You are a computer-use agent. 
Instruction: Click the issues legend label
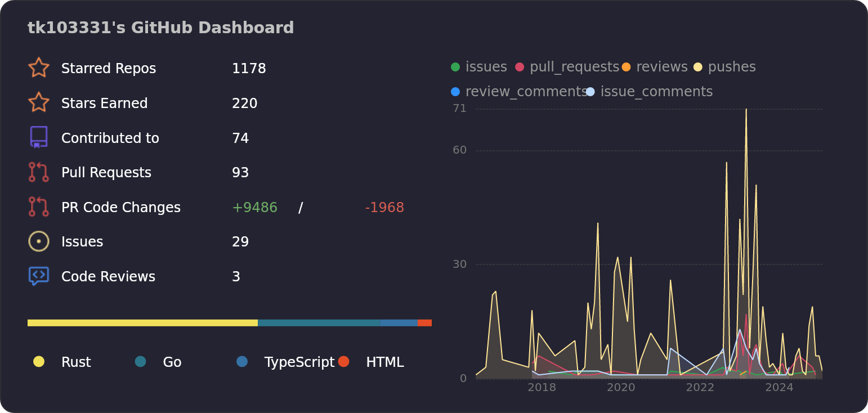click(x=486, y=67)
